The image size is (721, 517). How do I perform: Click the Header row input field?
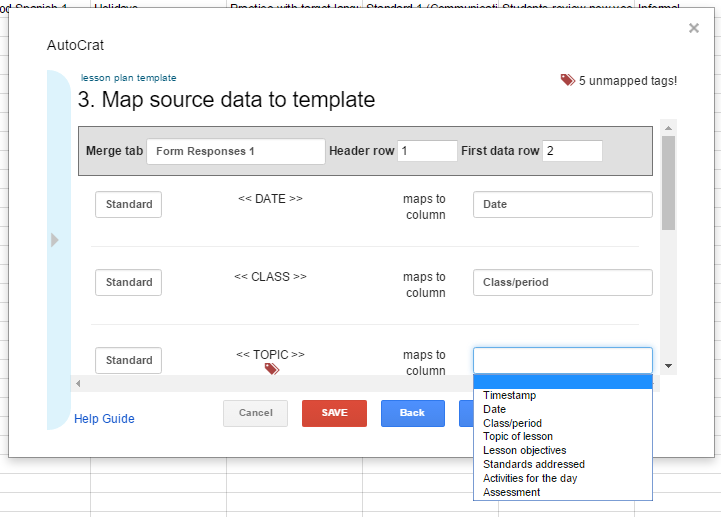coord(427,151)
